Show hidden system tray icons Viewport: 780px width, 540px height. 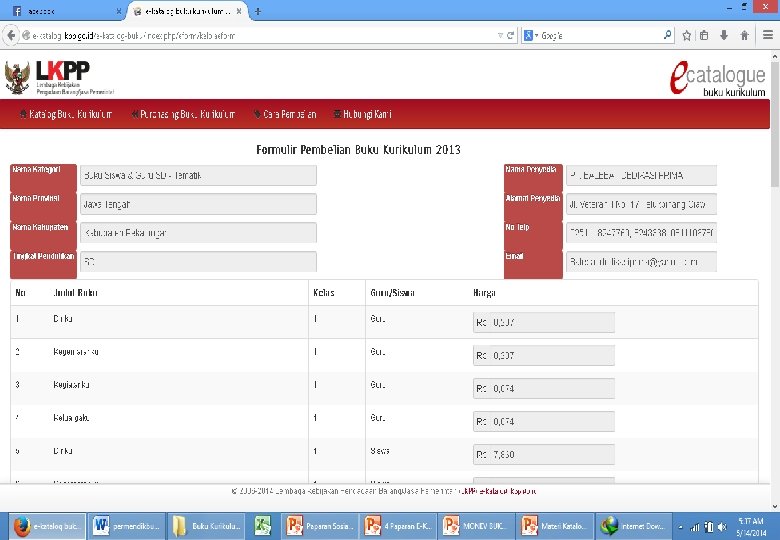tap(681, 527)
